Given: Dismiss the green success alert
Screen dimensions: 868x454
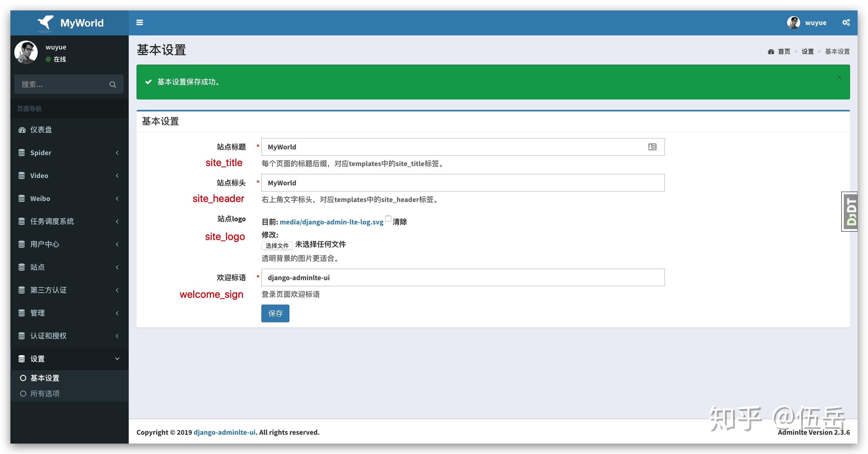Looking at the screenshot, I should (839, 77).
